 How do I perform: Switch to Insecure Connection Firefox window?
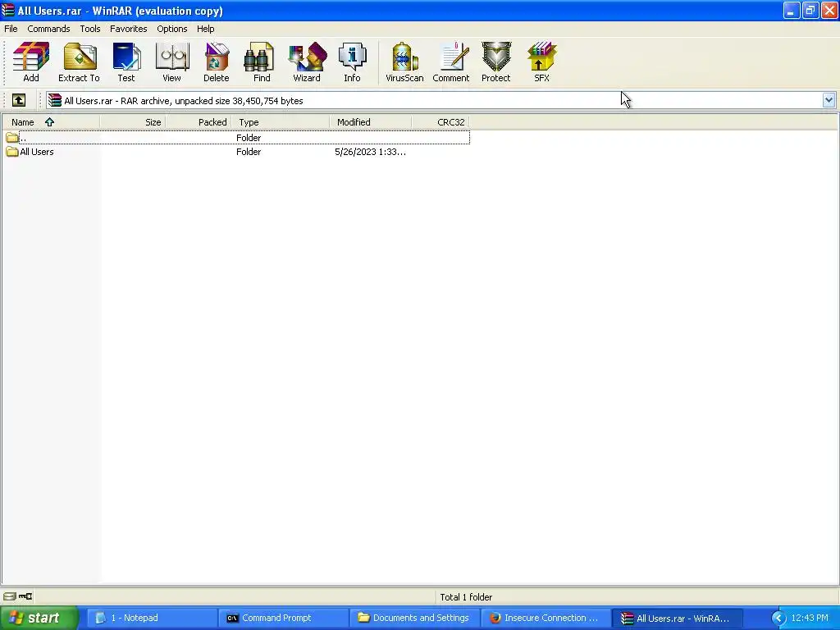[546, 618]
